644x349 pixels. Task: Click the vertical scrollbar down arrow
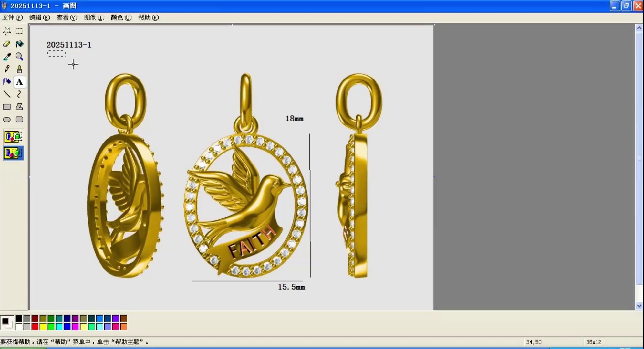(x=639, y=306)
